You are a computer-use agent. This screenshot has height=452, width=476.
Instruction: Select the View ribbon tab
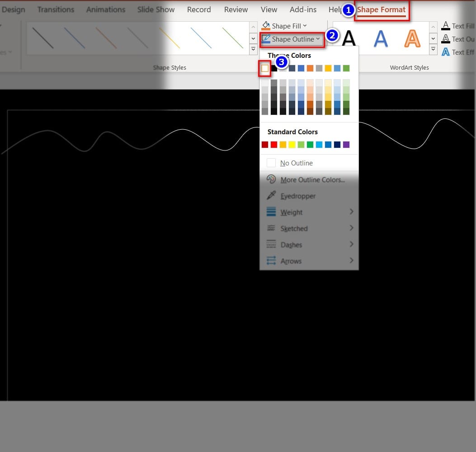coord(269,9)
